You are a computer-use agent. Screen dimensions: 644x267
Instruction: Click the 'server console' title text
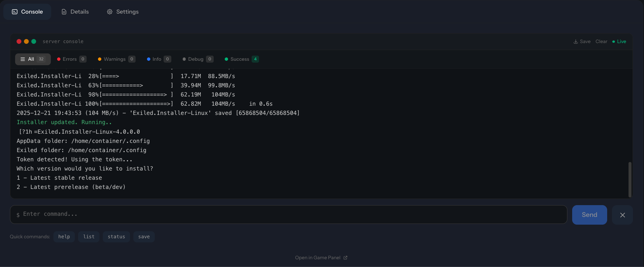pos(63,42)
